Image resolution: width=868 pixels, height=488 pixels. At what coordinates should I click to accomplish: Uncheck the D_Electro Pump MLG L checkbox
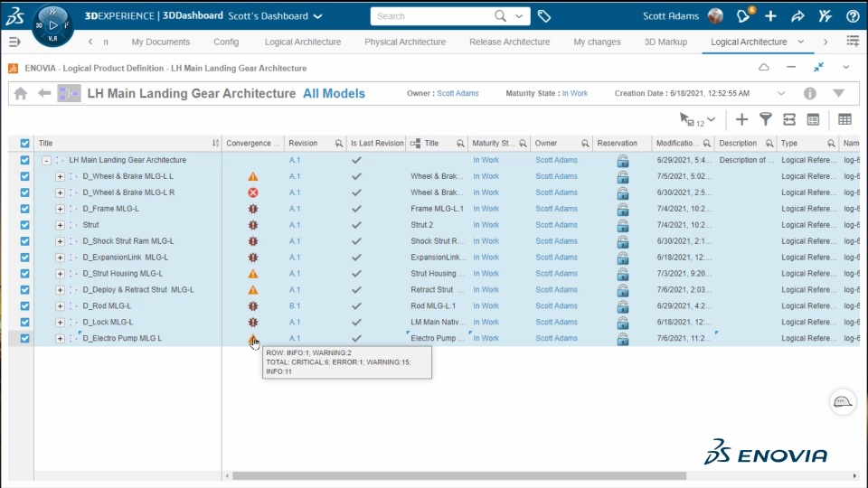pyautogui.click(x=25, y=338)
